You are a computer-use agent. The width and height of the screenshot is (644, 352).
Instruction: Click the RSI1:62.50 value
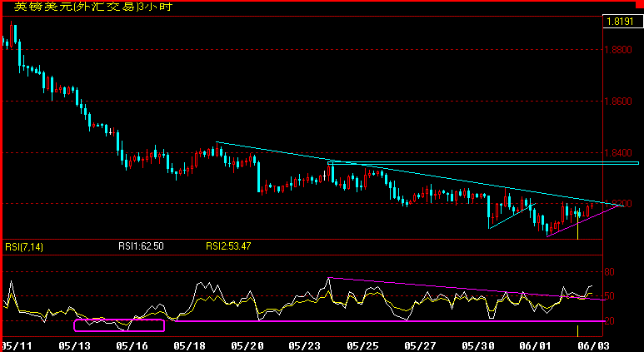coord(141,246)
